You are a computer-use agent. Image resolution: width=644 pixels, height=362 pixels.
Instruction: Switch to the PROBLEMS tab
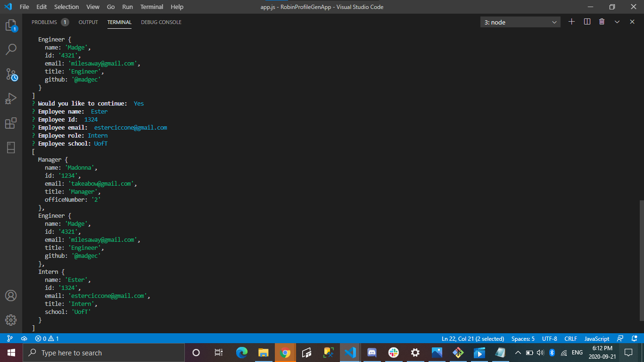point(44,22)
